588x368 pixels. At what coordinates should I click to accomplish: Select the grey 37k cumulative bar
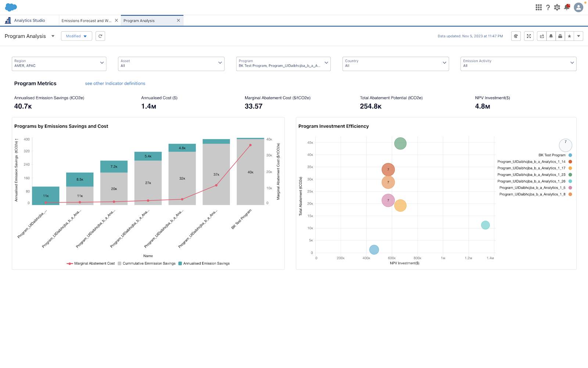tap(216, 174)
